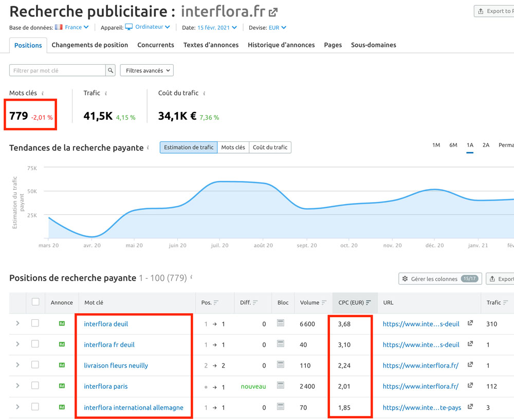Open Filtres avancés dropdown
The width and height of the screenshot is (514, 420).
tap(147, 70)
